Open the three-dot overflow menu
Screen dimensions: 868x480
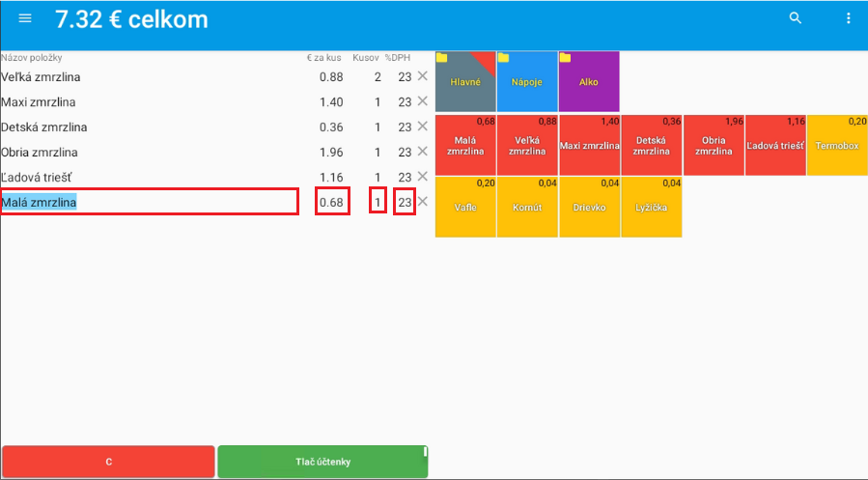pos(849,19)
